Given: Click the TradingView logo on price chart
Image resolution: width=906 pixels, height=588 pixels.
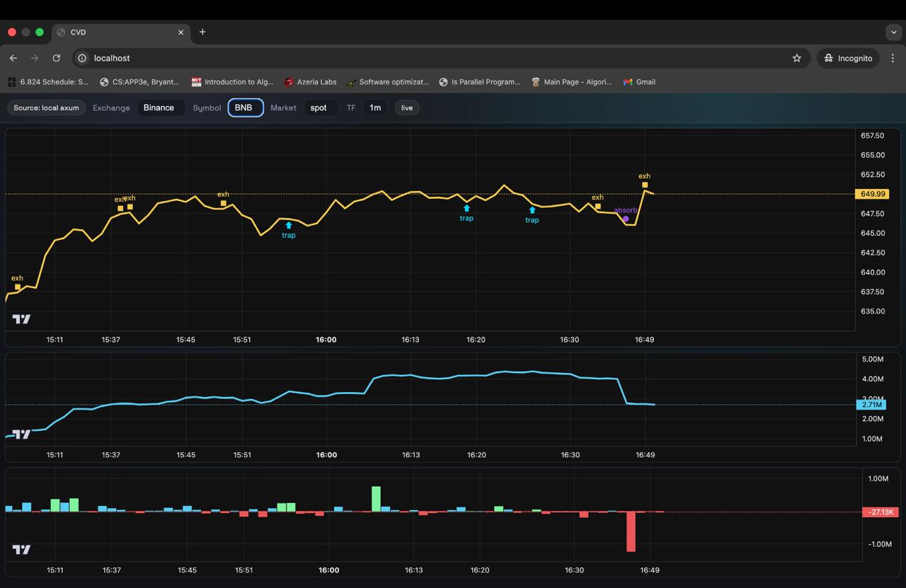Looking at the screenshot, I should coord(21,319).
